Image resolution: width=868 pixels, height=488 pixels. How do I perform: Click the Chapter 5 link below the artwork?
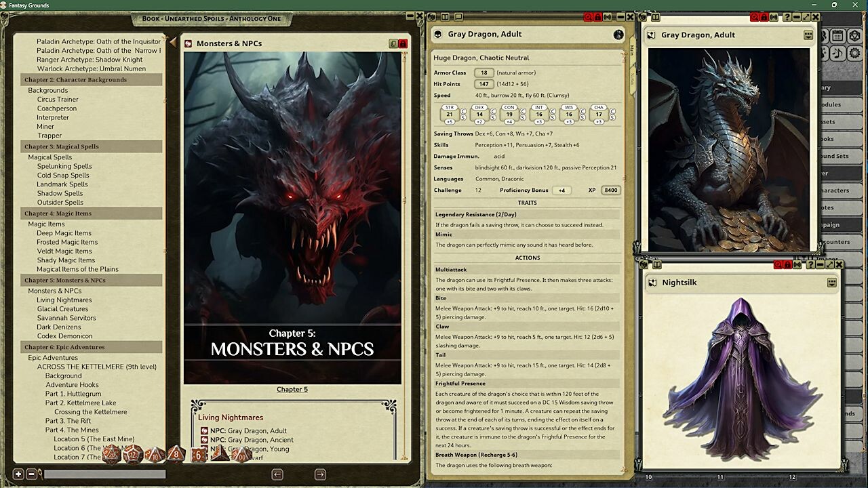[x=292, y=389]
